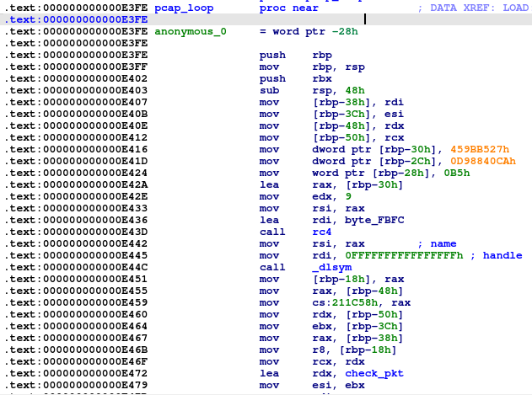
Task: Click the byte_FBFC data reference
Action: click(374, 220)
